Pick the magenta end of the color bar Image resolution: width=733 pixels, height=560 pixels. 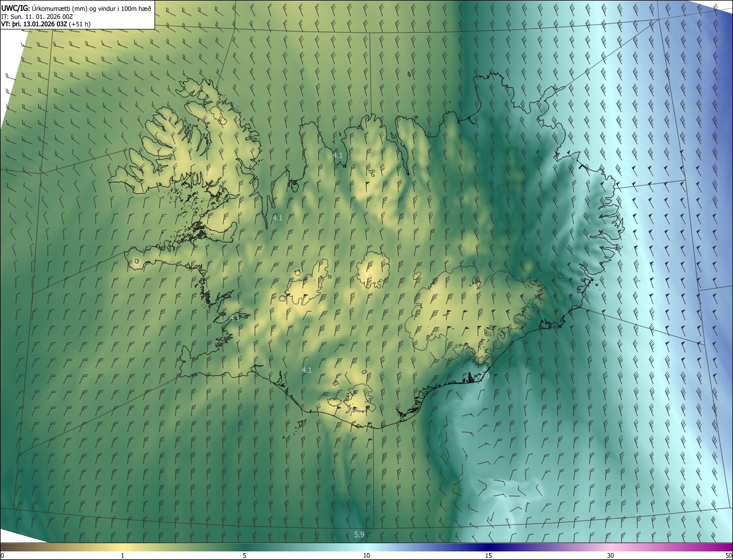[722, 547]
